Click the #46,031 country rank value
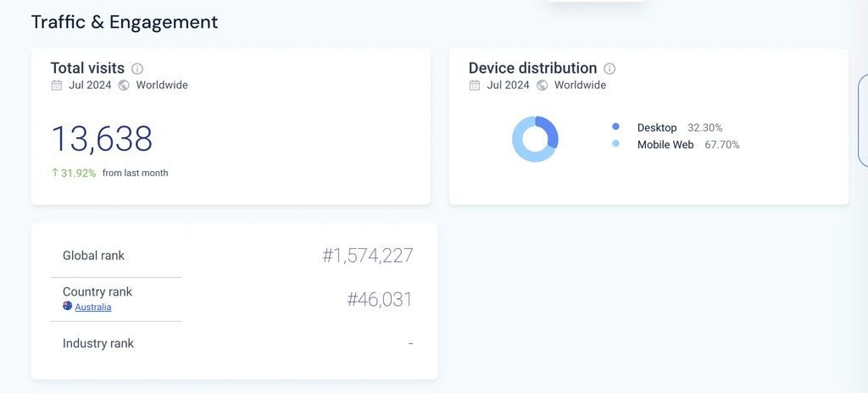This screenshot has height=393, width=868. 380,300
